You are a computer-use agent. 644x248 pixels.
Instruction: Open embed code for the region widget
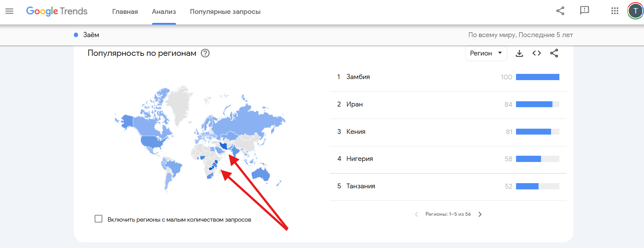point(536,53)
